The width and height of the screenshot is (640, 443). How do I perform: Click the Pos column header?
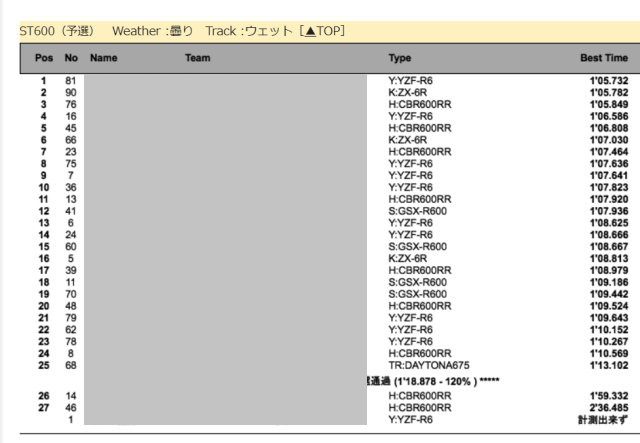tap(44, 59)
